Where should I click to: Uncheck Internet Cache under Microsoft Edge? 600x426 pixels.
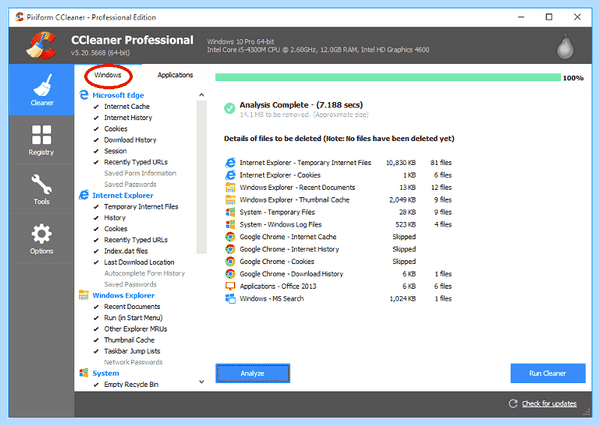pyautogui.click(x=96, y=106)
